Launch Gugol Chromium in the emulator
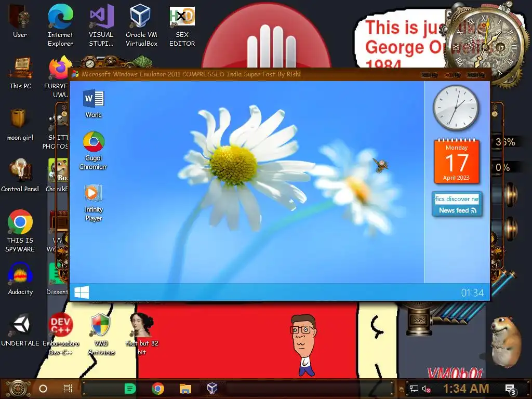532x399 pixels. (94, 151)
